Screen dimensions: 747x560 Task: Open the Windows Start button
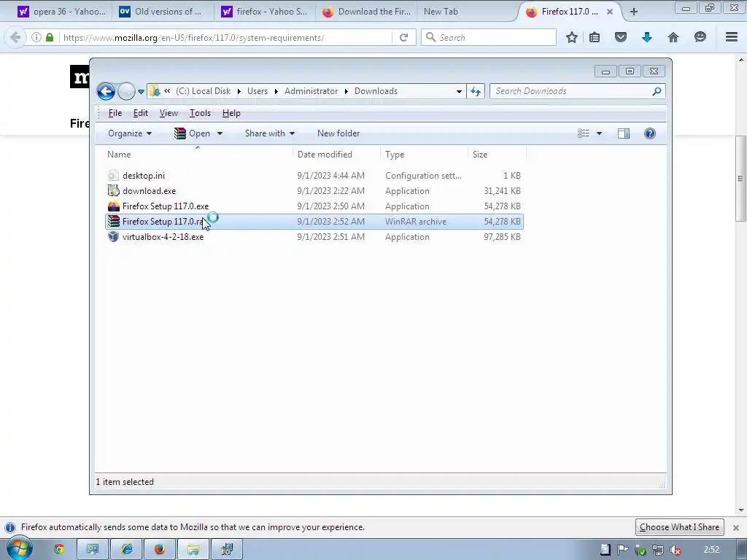(19, 549)
